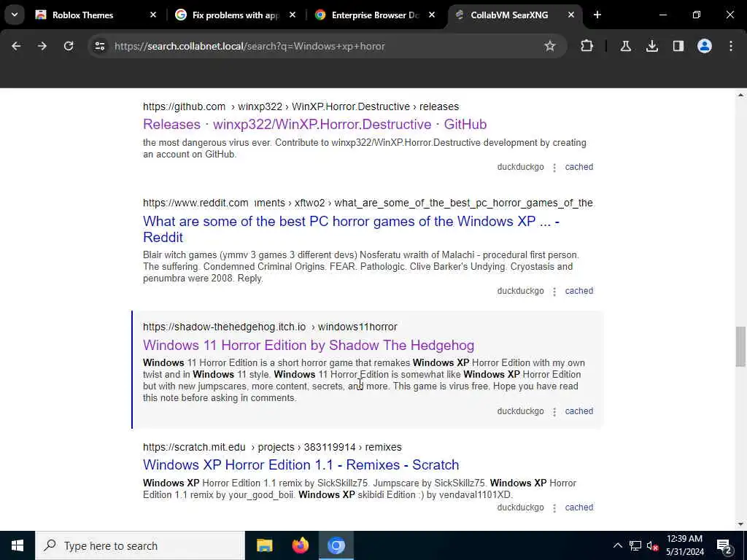Viewport: 747px width, 560px height.
Task: Select Chrome taskbar icon
Action: click(336, 545)
